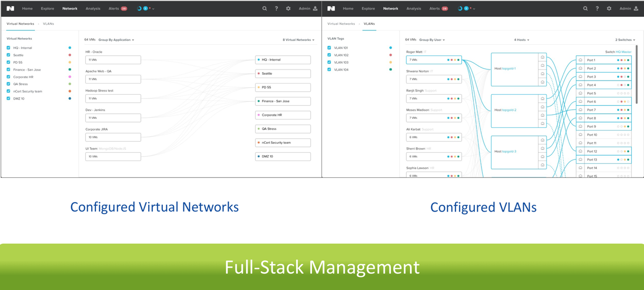
Task: Click the VLAN 102 red color dot
Action: 391,55
